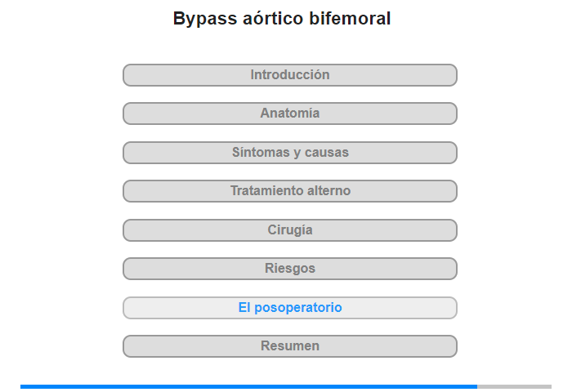Select the highlighted El posoperatorio item
This screenshot has width=572, height=392.
pos(289,308)
